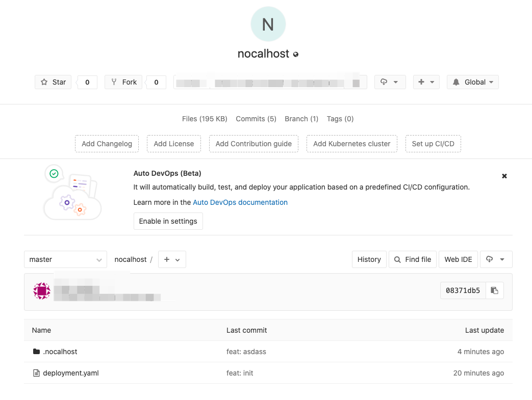The height and width of the screenshot is (400, 532).
Task: Switch to the Commits (5) tab
Action: pos(256,119)
